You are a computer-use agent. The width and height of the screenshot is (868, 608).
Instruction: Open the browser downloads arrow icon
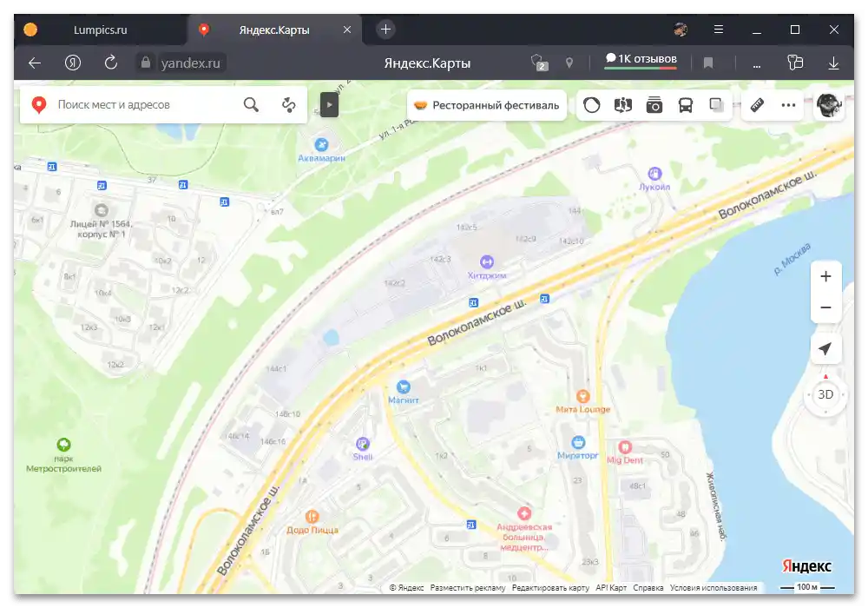[833, 63]
